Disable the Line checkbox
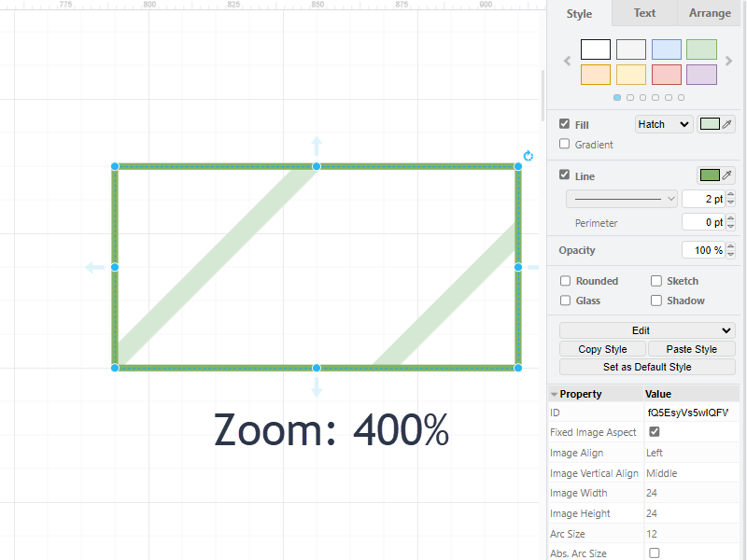The image size is (747, 560). tap(565, 175)
